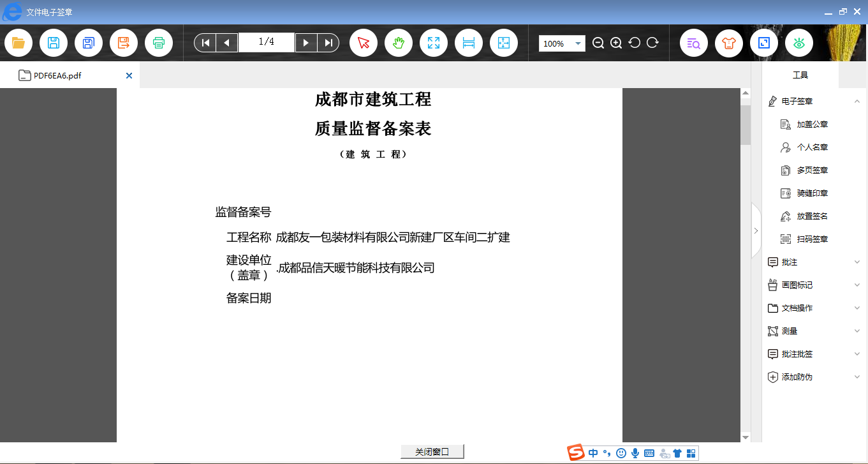The height and width of the screenshot is (464, 868).
Task: Print the document
Action: (159, 43)
